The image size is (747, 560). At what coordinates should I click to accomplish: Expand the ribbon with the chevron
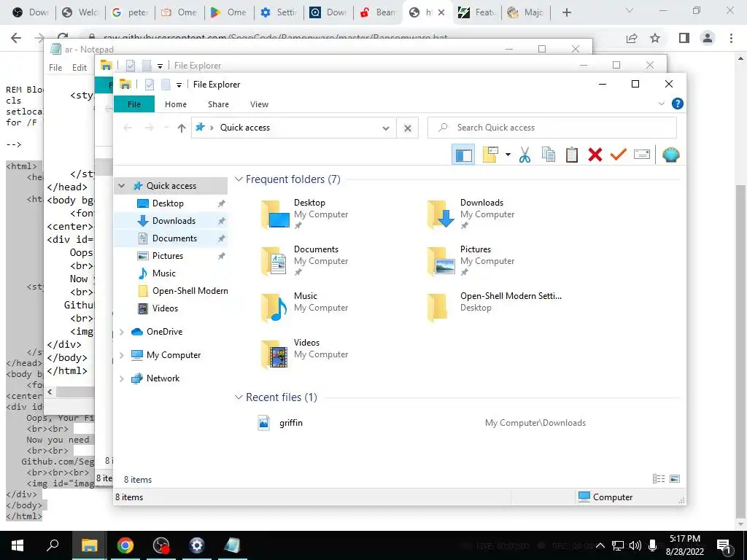[x=661, y=104]
